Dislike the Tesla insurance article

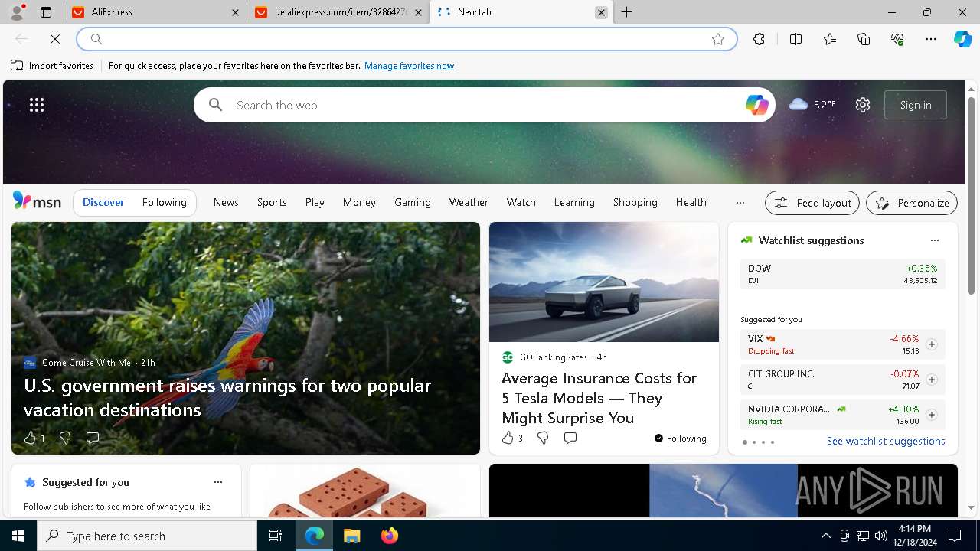point(543,438)
